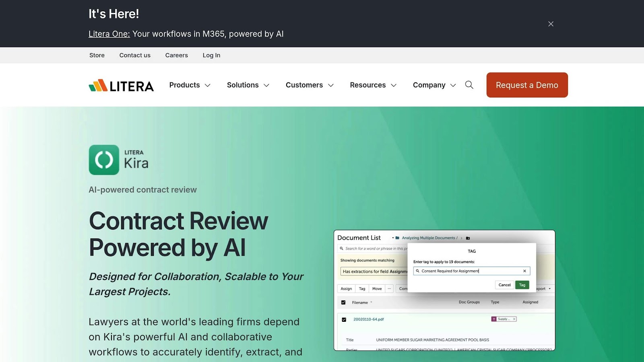
Task: Open the Resources dropdown
Action: pos(373,85)
